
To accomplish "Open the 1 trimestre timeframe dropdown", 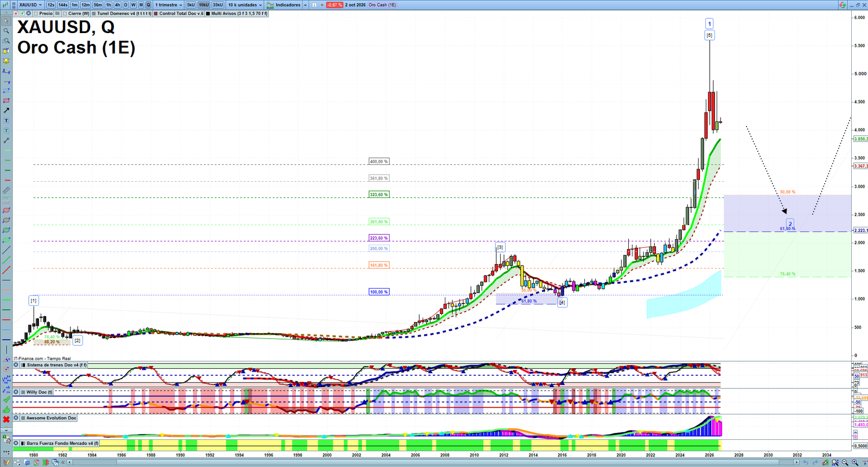I will [169, 5].
